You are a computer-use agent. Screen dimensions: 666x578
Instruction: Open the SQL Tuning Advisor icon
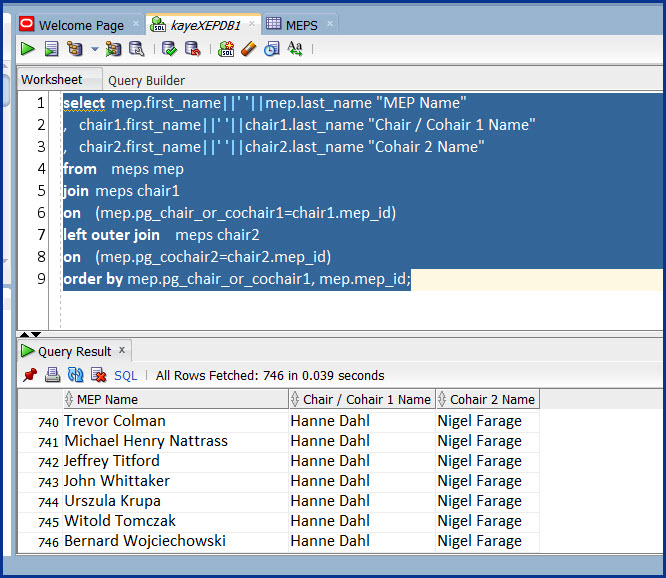click(x=136, y=49)
